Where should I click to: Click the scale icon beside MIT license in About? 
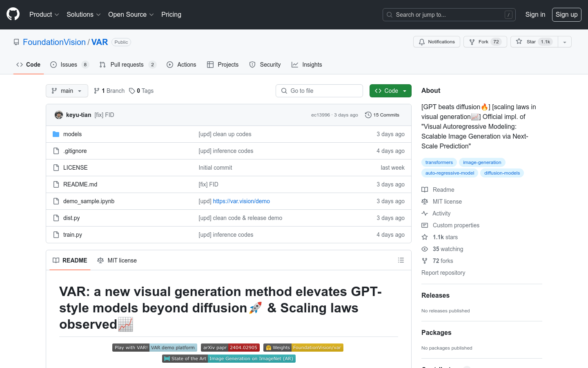pyautogui.click(x=425, y=202)
